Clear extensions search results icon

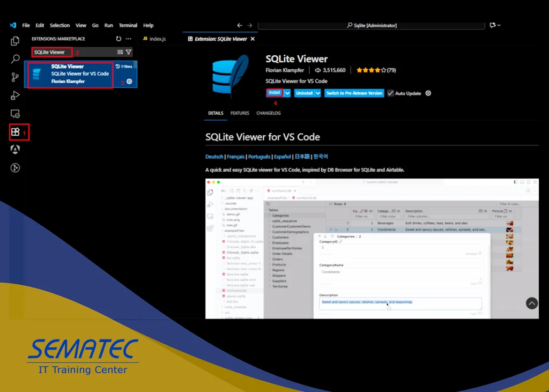point(120,52)
